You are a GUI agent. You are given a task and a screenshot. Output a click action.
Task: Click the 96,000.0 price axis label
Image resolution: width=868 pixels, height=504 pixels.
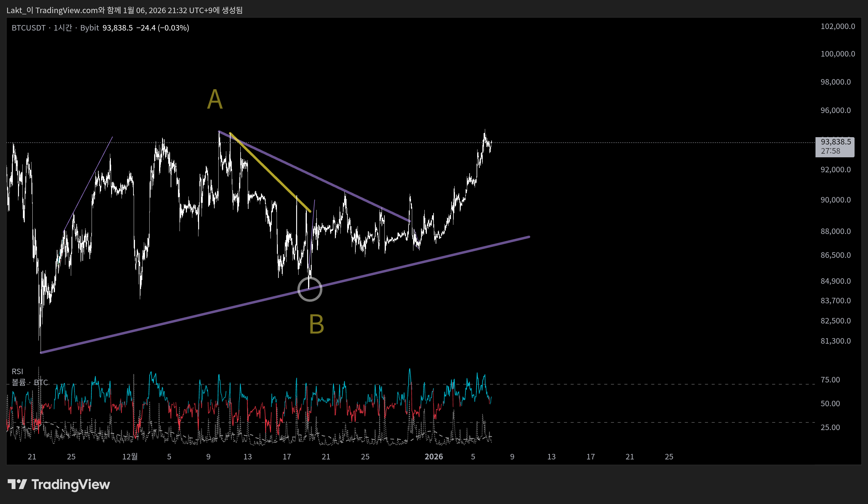coord(836,110)
